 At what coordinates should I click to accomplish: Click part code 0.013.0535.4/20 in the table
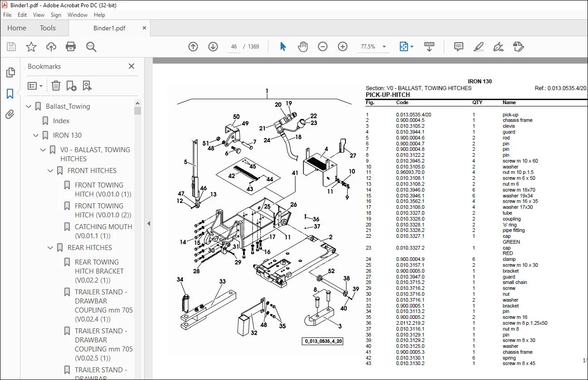click(414, 115)
